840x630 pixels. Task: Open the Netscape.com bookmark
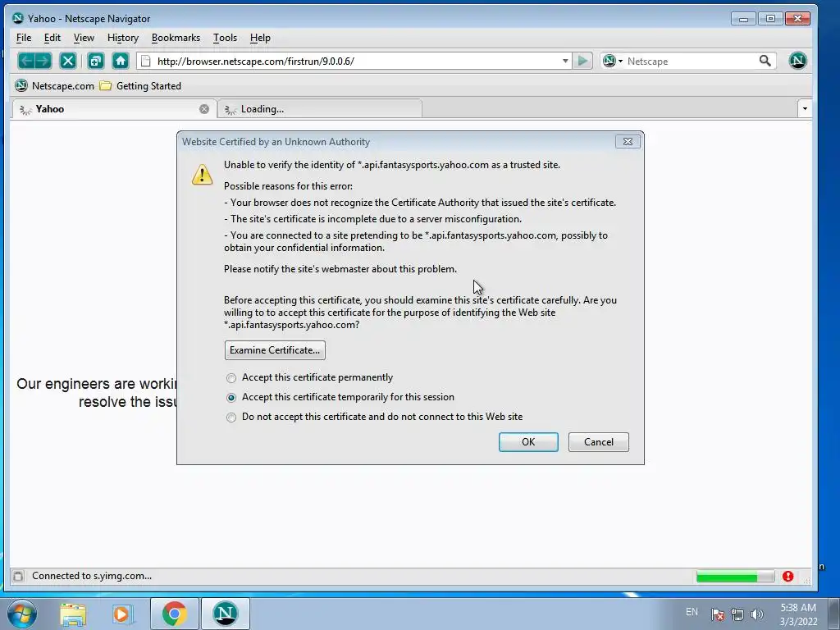coord(54,85)
